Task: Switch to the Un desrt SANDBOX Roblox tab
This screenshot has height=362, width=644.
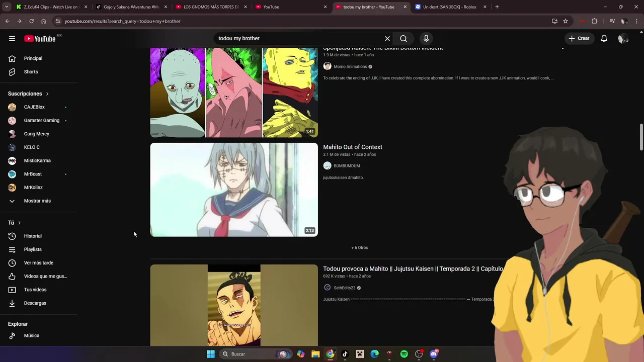Action: [x=451, y=7]
